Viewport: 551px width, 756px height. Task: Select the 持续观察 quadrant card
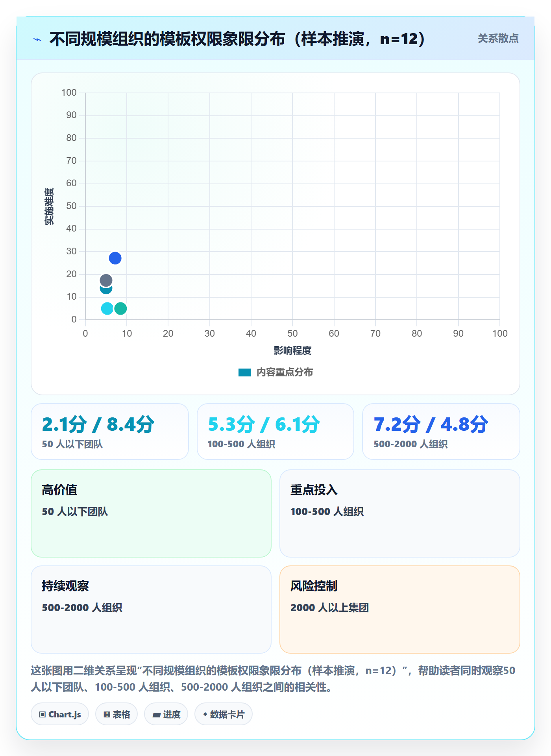point(151,610)
